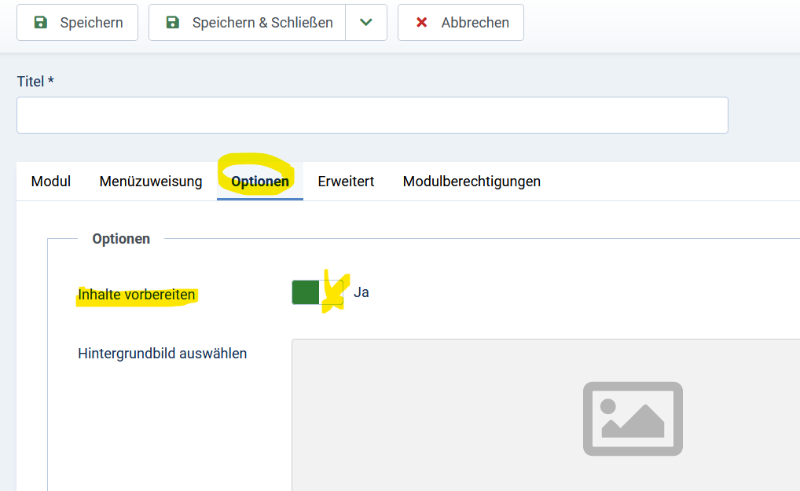Click the Inhalte vorbereiten label
This screenshot has width=800, height=491.
coord(136,294)
